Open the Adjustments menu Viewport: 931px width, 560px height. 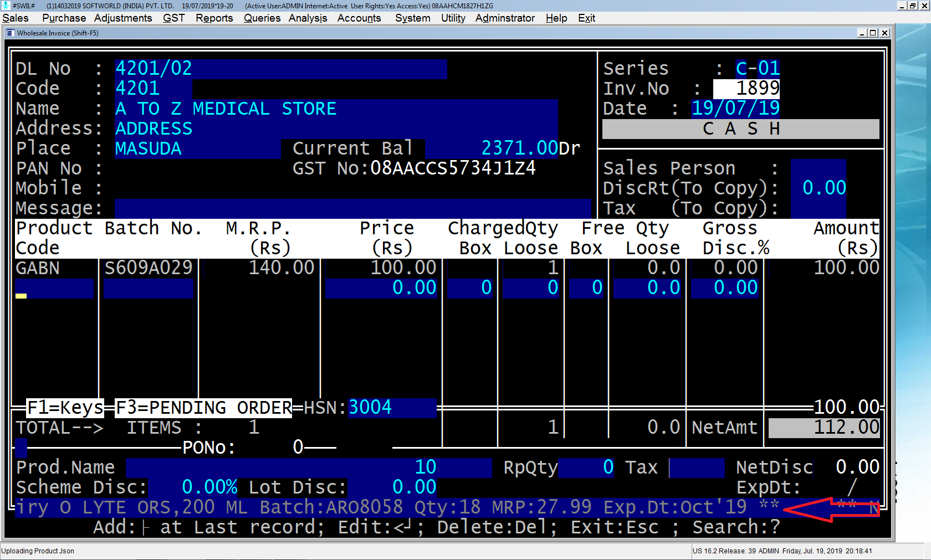[123, 18]
